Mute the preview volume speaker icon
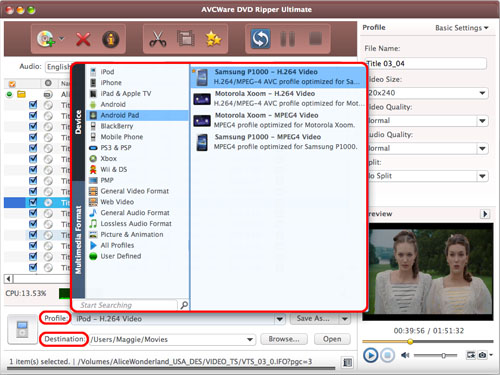The width and height of the screenshot is (500, 375). 405,355
